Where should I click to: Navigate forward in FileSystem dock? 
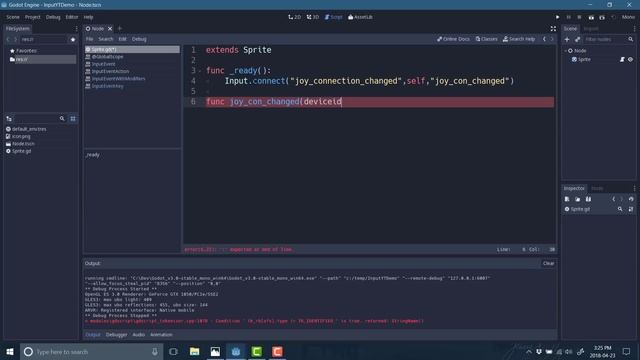(x=16, y=39)
